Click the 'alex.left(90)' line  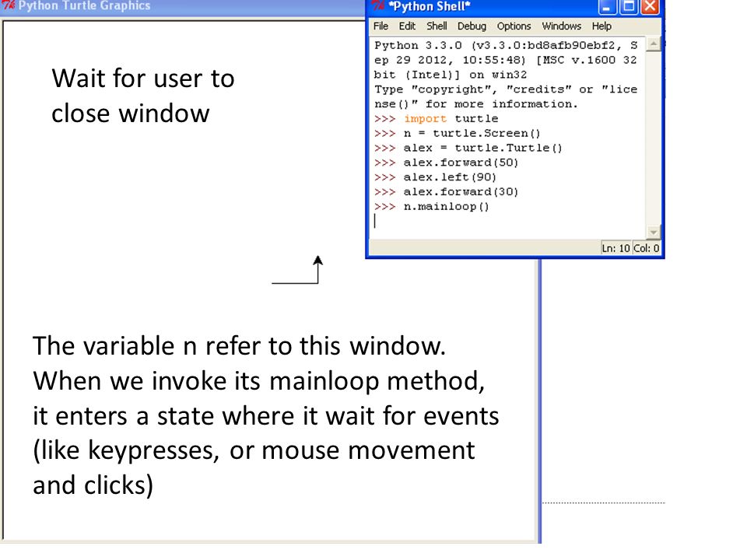pos(450,177)
